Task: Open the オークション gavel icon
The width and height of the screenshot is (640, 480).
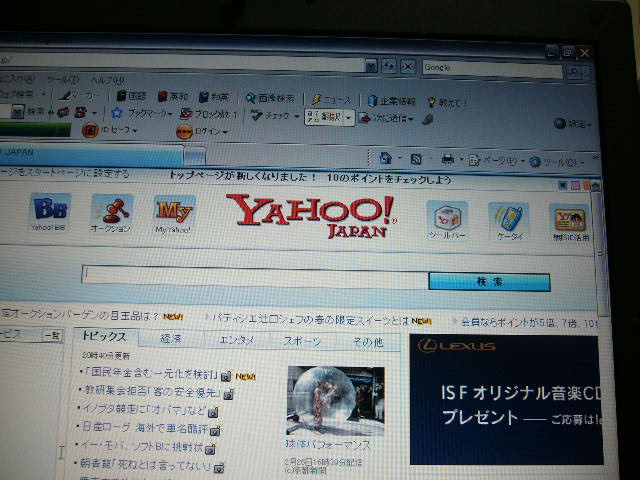Action: click(112, 213)
